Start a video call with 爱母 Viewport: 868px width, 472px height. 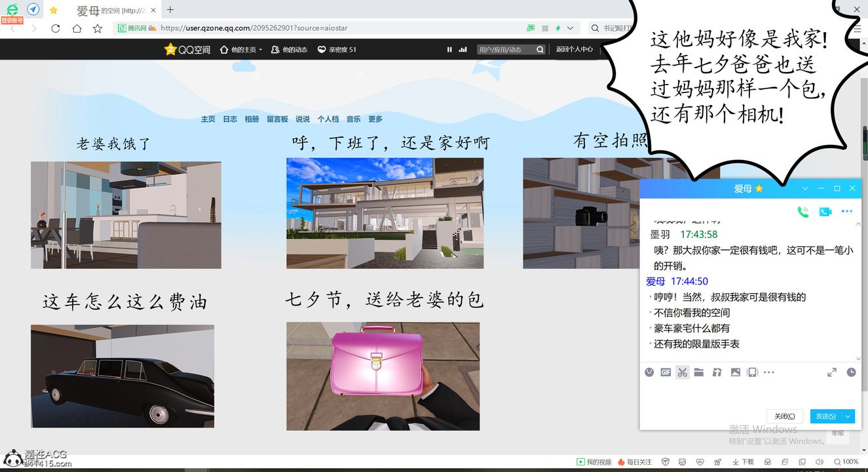[825, 211]
